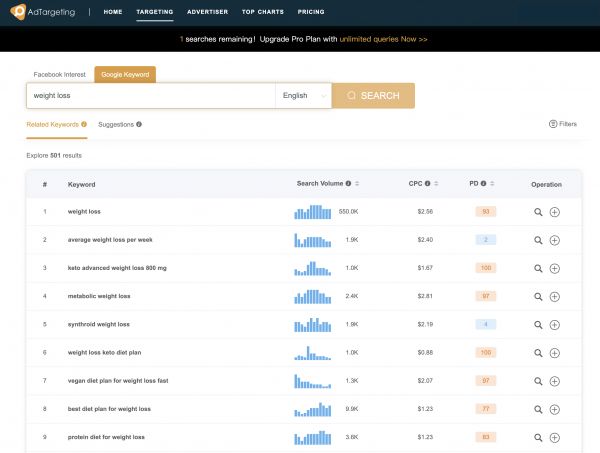Info icon next to Suggestions

(x=139, y=124)
